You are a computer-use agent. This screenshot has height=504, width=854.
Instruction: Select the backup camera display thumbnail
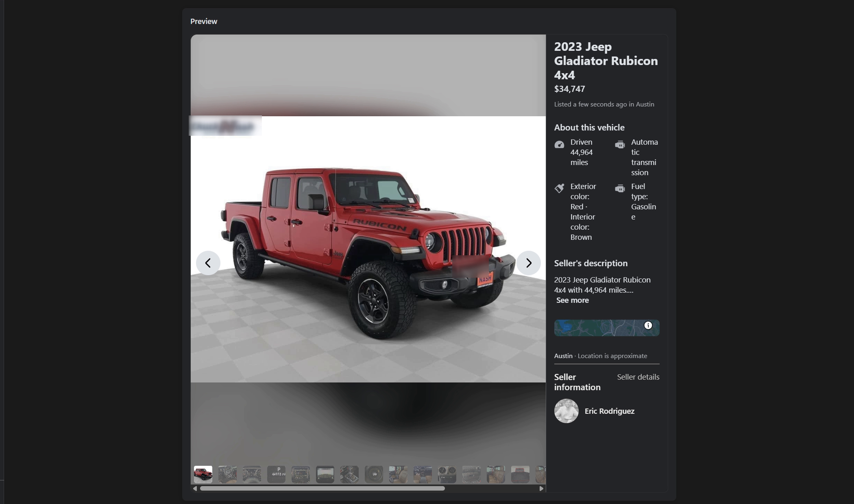click(325, 475)
